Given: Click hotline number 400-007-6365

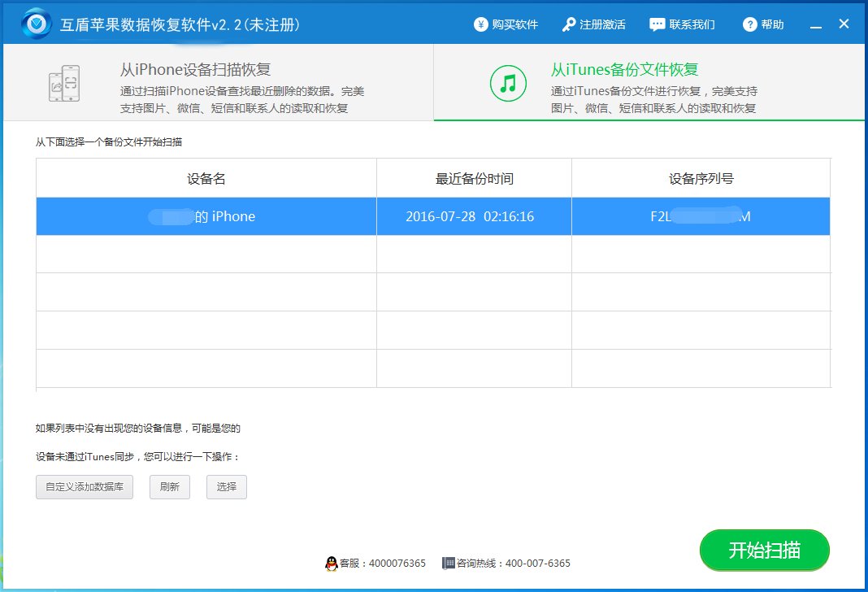Looking at the screenshot, I should (x=537, y=564).
